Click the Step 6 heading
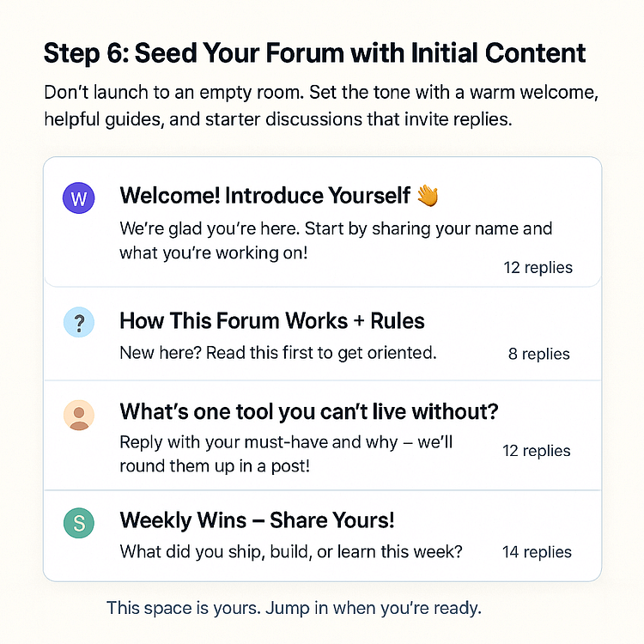Viewport: 644px width, 644px height. [x=314, y=53]
